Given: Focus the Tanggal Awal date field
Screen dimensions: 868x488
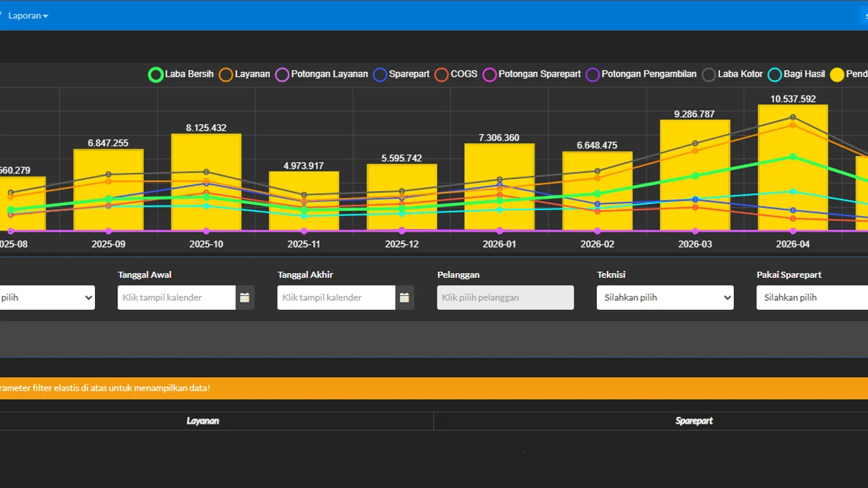Looking at the screenshot, I should (x=177, y=298).
